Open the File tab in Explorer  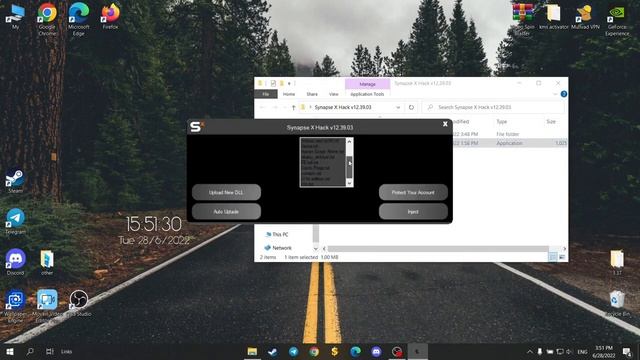(x=266, y=94)
